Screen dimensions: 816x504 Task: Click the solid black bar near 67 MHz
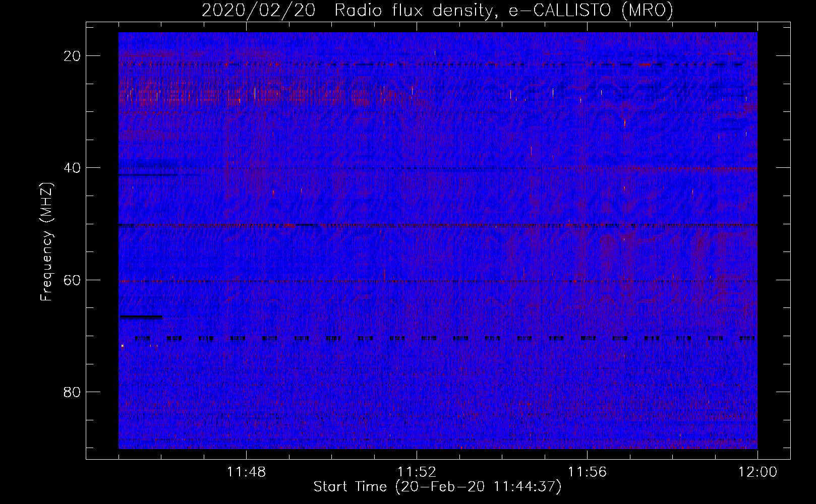[141, 317]
